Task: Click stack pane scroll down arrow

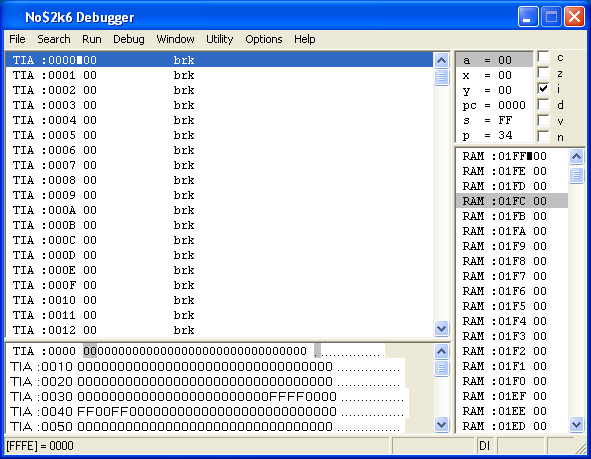Action: click(576, 425)
